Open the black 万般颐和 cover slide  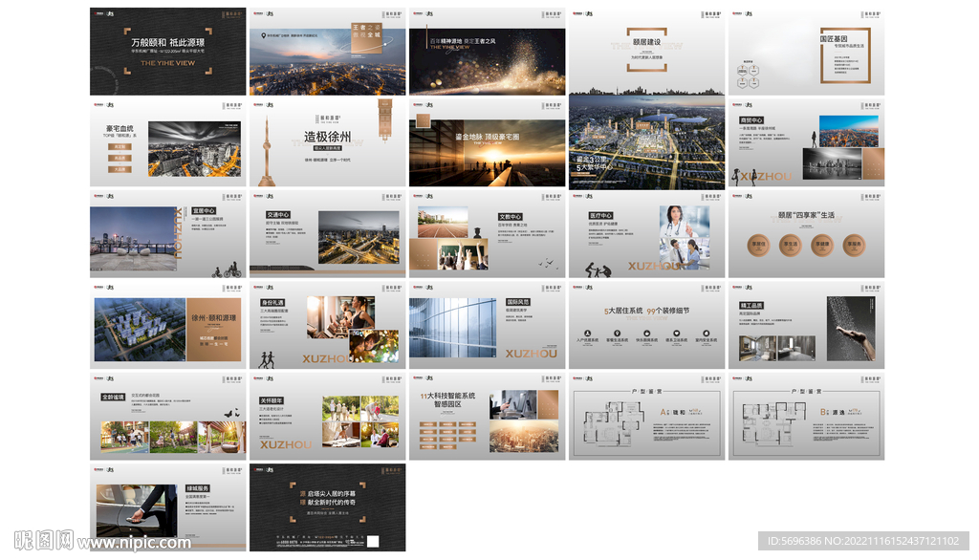[167, 52]
